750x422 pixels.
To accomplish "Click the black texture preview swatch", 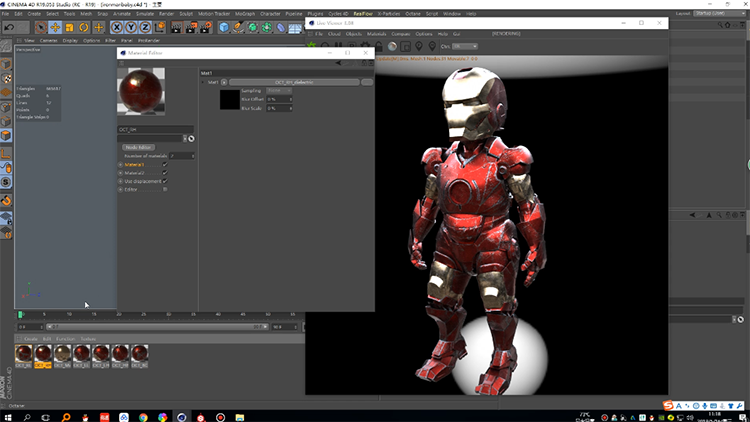I will click(x=229, y=98).
